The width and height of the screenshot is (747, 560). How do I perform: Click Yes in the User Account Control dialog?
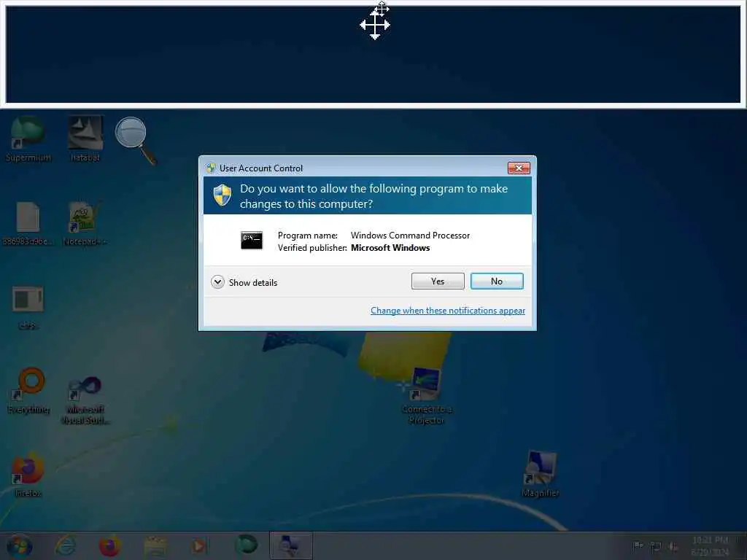[x=438, y=281]
